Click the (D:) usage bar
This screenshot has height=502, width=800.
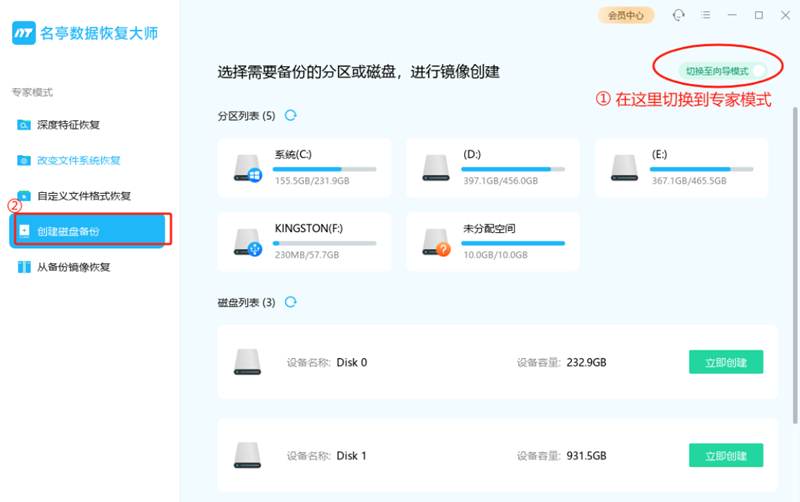(x=513, y=169)
